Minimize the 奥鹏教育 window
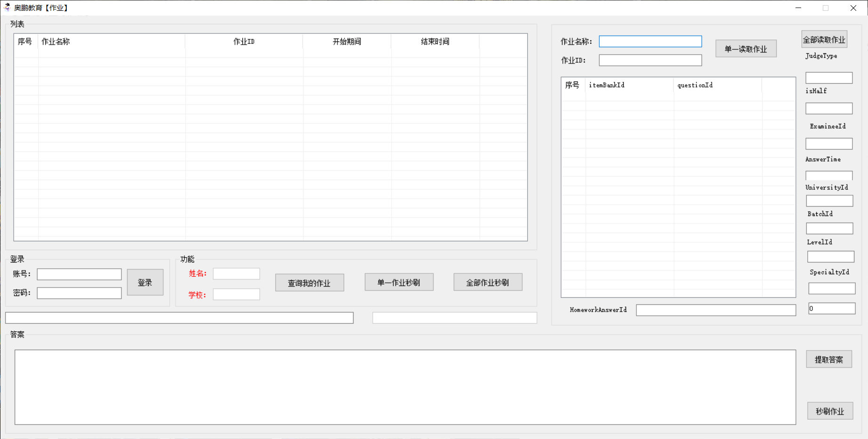The height and width of the screenshot is (439, 868). (798, 8)
